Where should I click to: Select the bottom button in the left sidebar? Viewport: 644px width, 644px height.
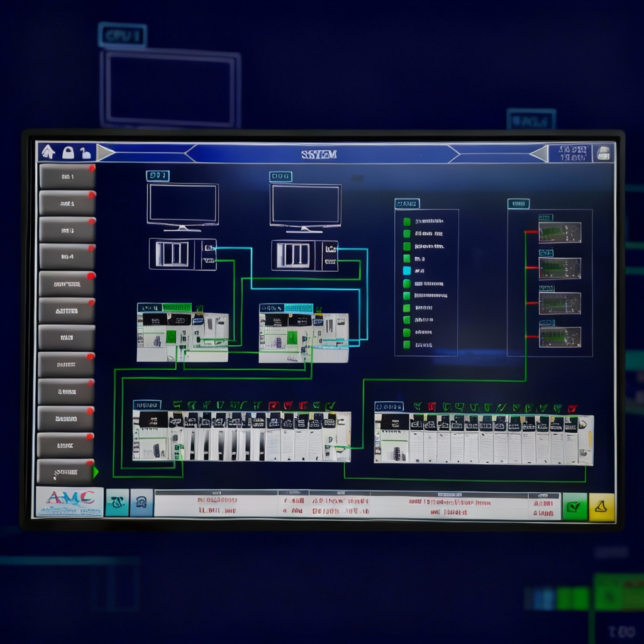65,472
